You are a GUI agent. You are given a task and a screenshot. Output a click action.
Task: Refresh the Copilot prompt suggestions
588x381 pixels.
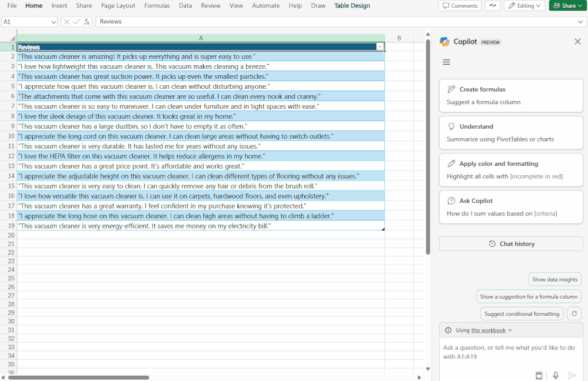[574, 313]
